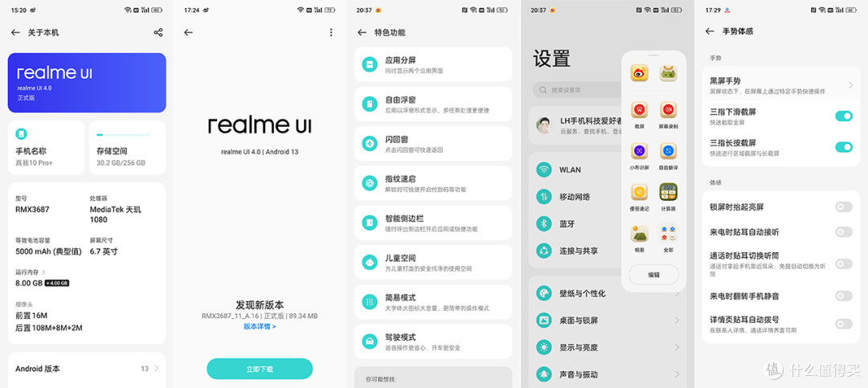Enable 锁屏时抬起亮屏 switch

point(844,207)
